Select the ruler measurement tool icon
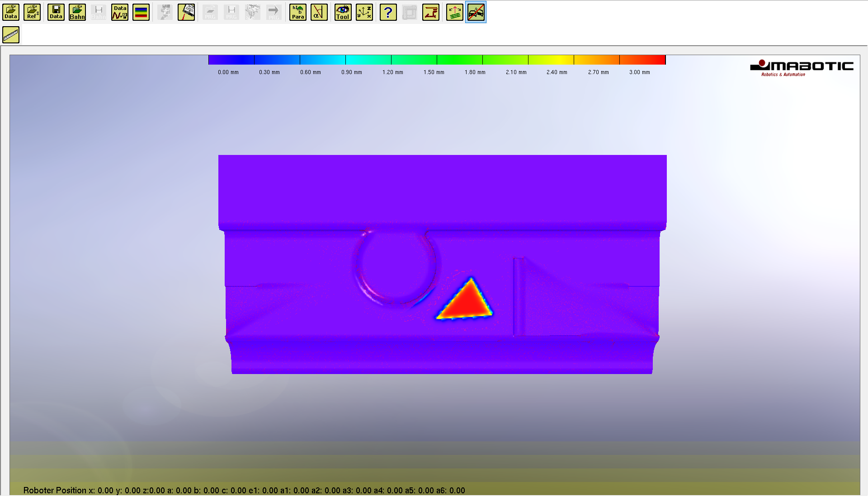This screenshot has height=496, width=868. (11, 35)
